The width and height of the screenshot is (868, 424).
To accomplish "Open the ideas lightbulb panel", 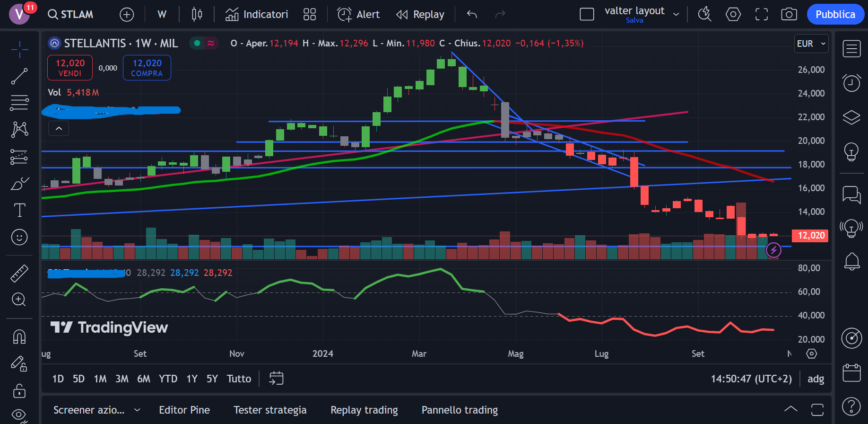I will 851,151.
